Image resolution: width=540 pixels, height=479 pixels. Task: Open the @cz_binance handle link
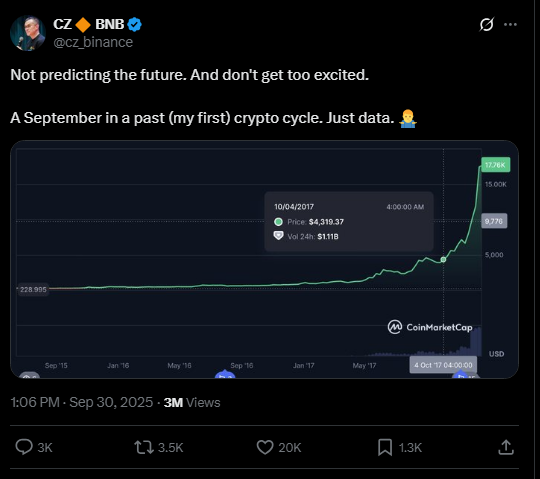pos(93,42)
